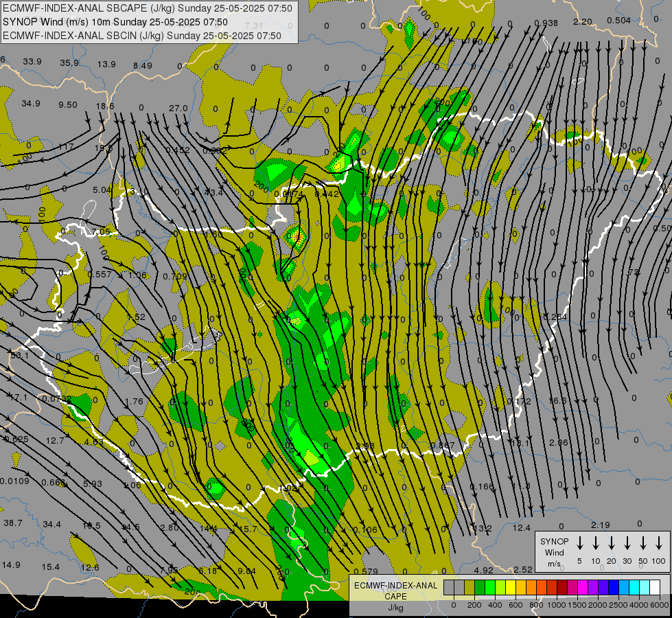Select the 'ECMWF-INDEX-ANAL CAPE' legend label
The height and width of the screenshot is (618, 672).
point(395,591)
